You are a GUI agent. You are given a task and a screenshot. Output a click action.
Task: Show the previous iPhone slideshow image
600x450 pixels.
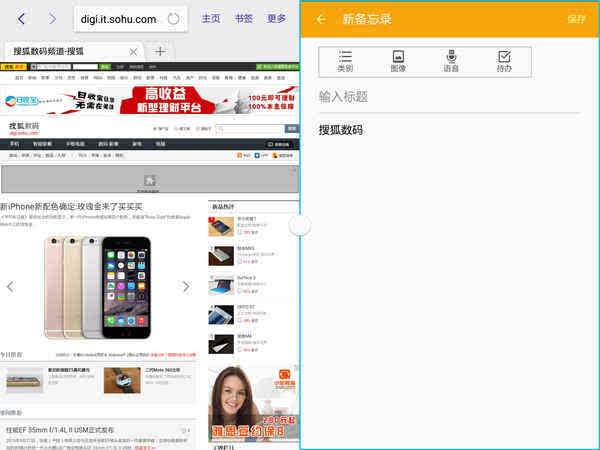pyautogui.click(x=11, y=286)
